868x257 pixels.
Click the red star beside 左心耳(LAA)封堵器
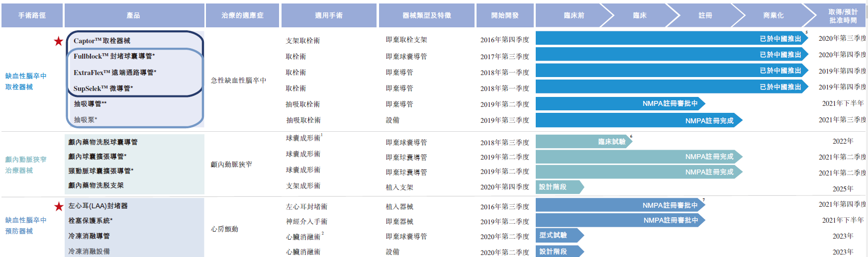59,206
